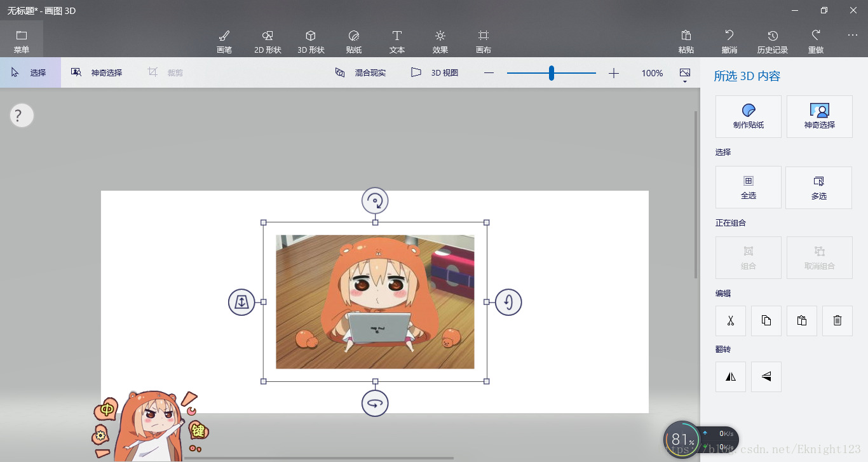Click the 制作贴纸 make sticker button

749,116
